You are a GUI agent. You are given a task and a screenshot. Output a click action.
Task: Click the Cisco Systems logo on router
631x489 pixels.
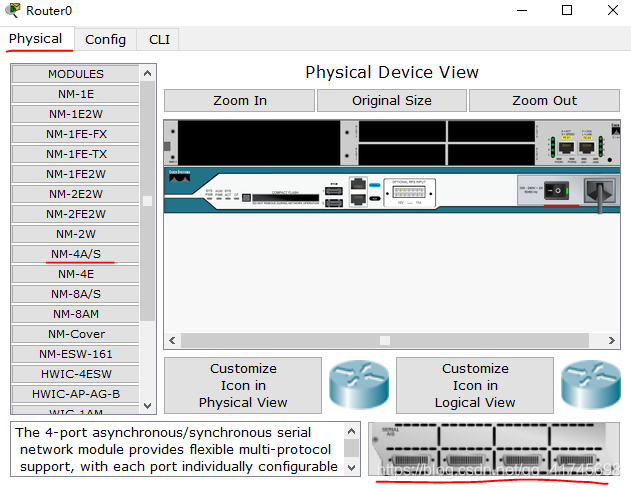point(179,176)
